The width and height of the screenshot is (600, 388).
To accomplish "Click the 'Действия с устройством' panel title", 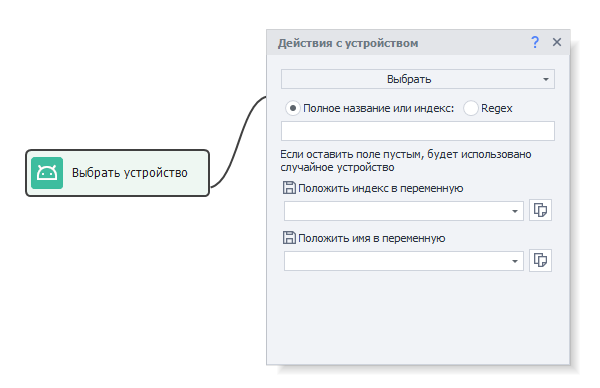I will [x=348, y=43].
